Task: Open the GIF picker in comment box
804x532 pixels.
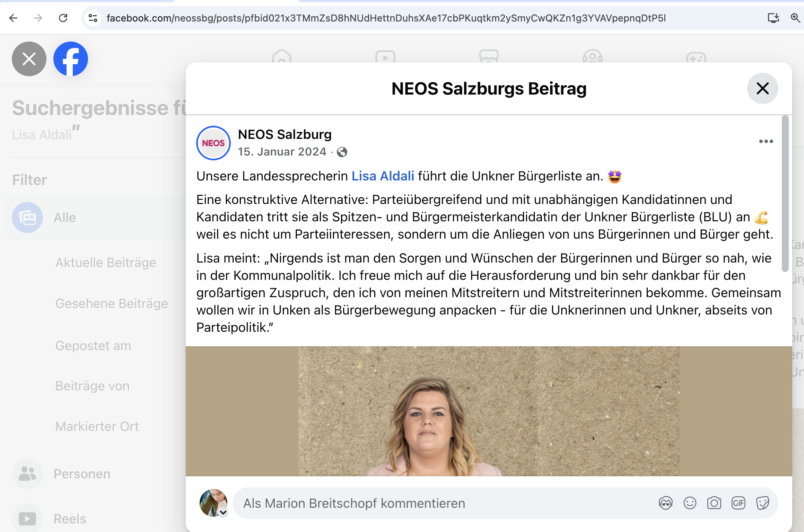Action: (x=738, y=503)
